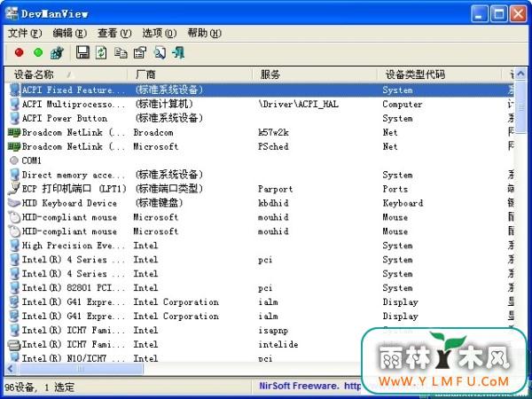Screen dimensions: 532x399
Task: Click the printer port icon of ECP LPT1
Action: click(x=14, y=188)
